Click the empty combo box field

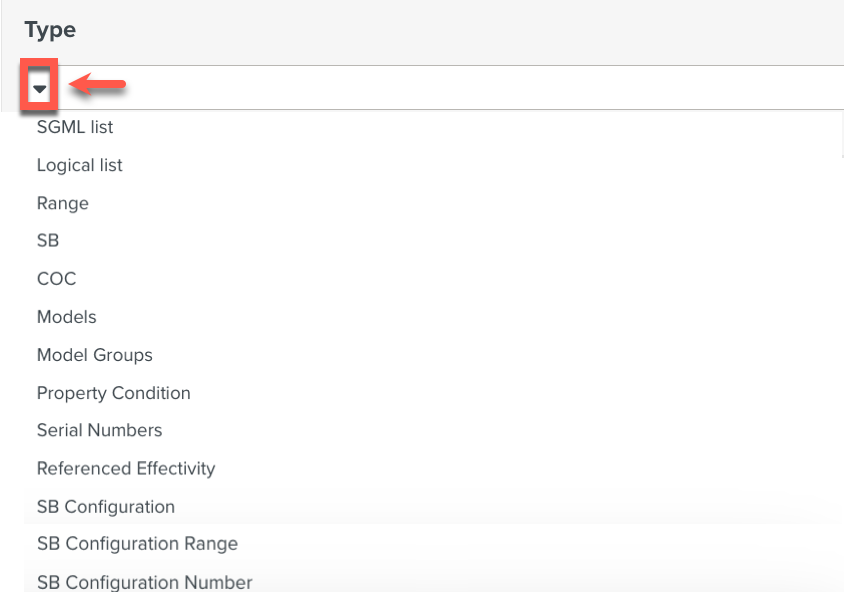[400, 88]
